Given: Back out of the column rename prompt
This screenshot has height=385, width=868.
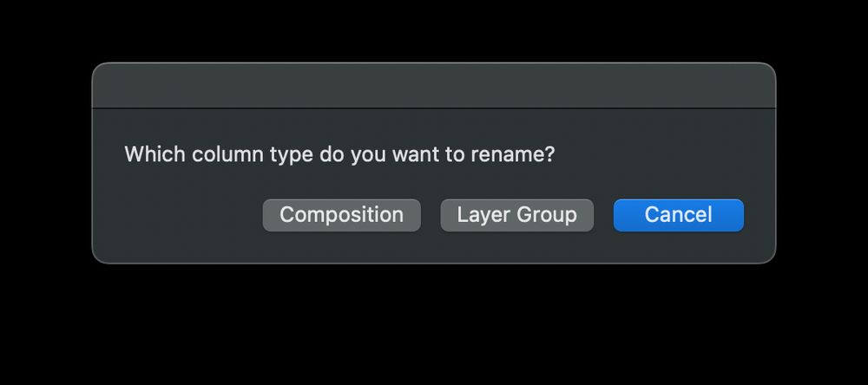Looking at the screenshot, I should [x=678, y=215].
